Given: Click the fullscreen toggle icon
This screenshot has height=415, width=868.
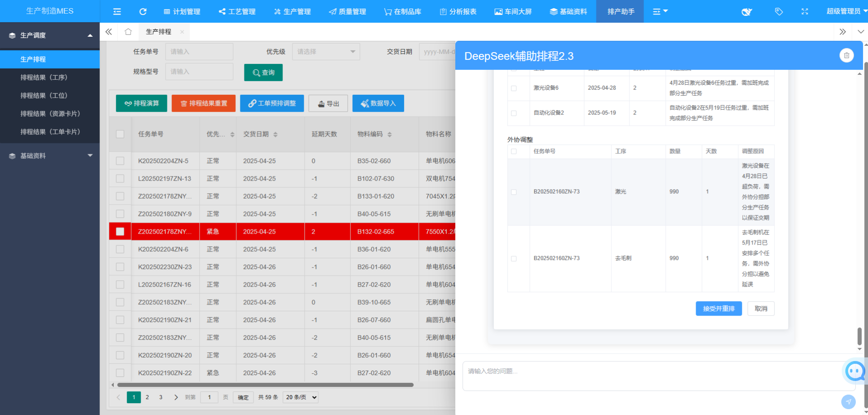Looking at the screenshot, I should pos(805,11).
